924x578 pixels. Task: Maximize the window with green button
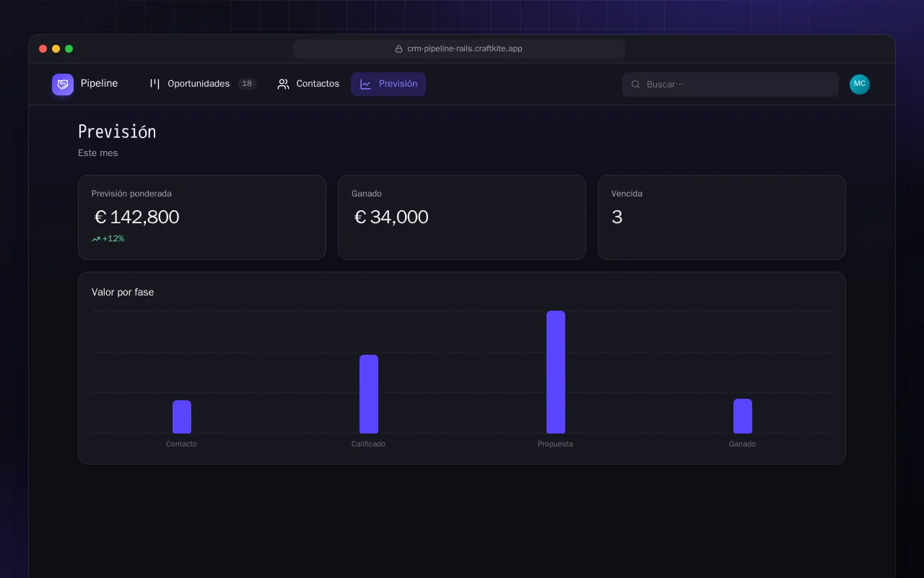pyautogui.click(x=69, y=48)
